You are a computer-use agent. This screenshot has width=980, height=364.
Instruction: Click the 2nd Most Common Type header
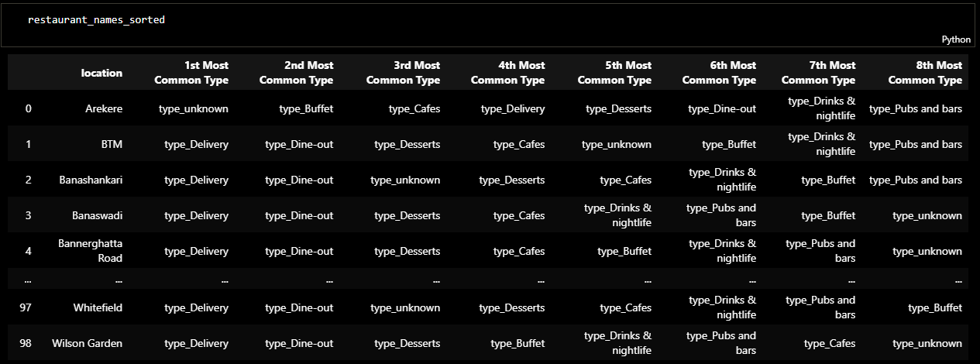click(296, 73)
